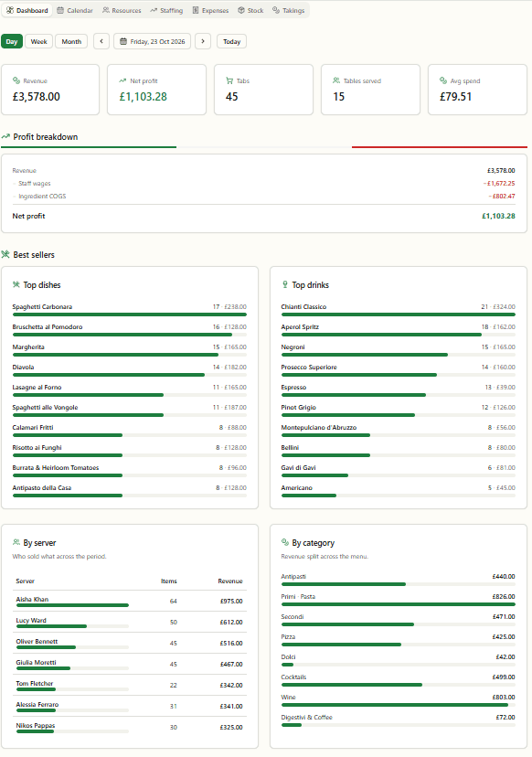The width and height of the screenshot is (532, 757).
Task: Select Montepulciano d'Abruzzo drink row
Action: point(399,431)
